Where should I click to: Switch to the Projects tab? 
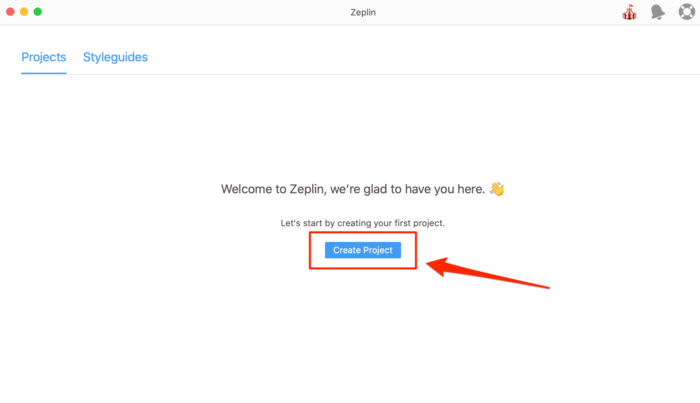(44, 57)
